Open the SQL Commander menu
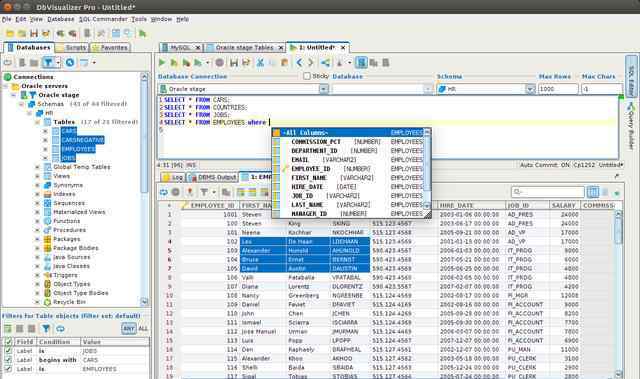 click(x=103, y=19)
